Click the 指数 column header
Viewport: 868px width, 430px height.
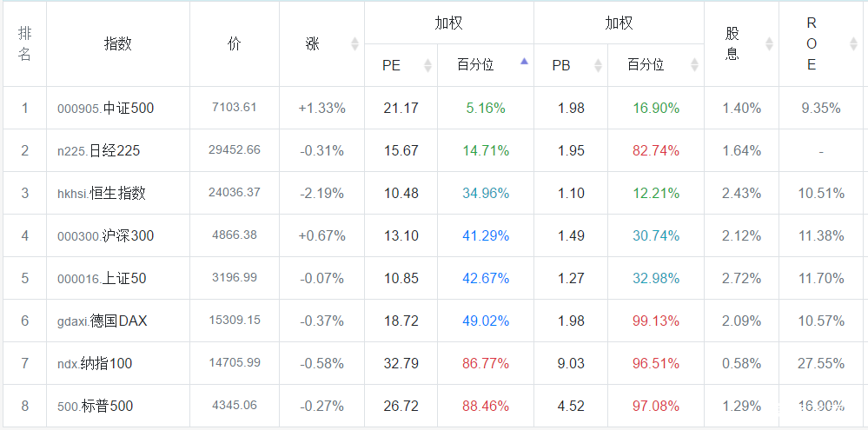click(118, 43)
